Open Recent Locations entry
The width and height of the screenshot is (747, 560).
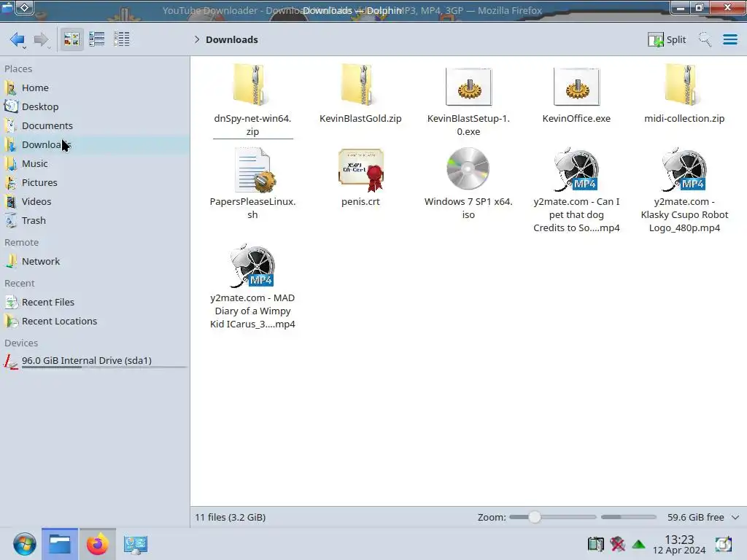click(x=96, y=322)
